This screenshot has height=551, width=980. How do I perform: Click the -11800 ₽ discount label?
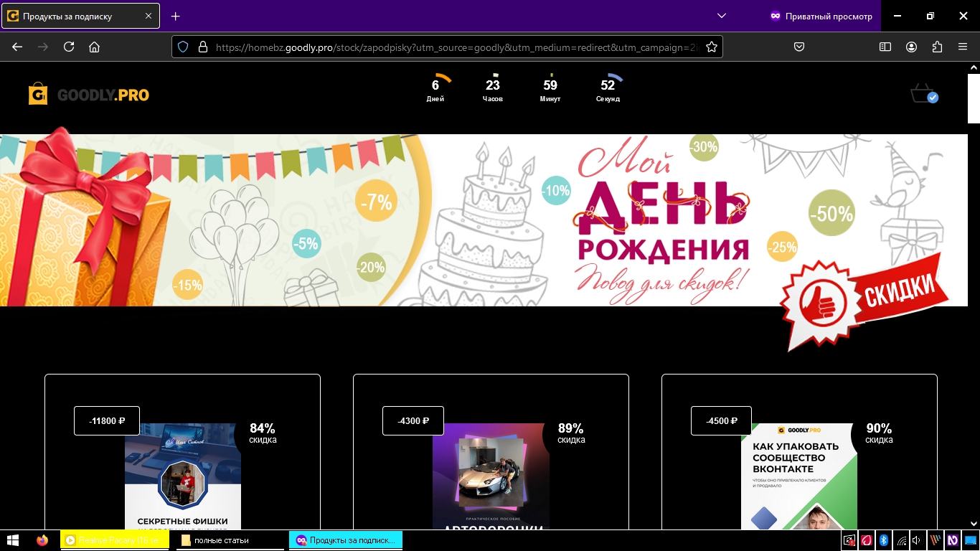107,420
